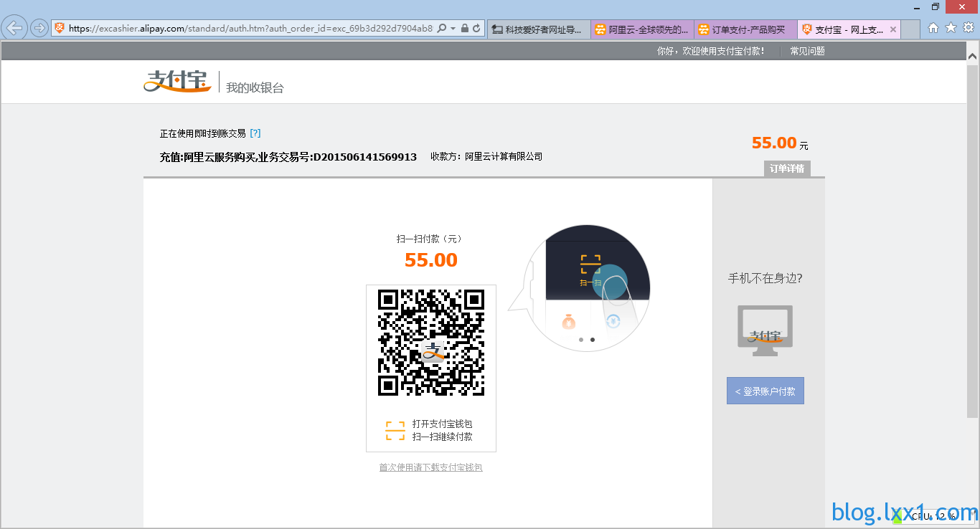Click the orange scan frame icon

[x=395, y=431]
